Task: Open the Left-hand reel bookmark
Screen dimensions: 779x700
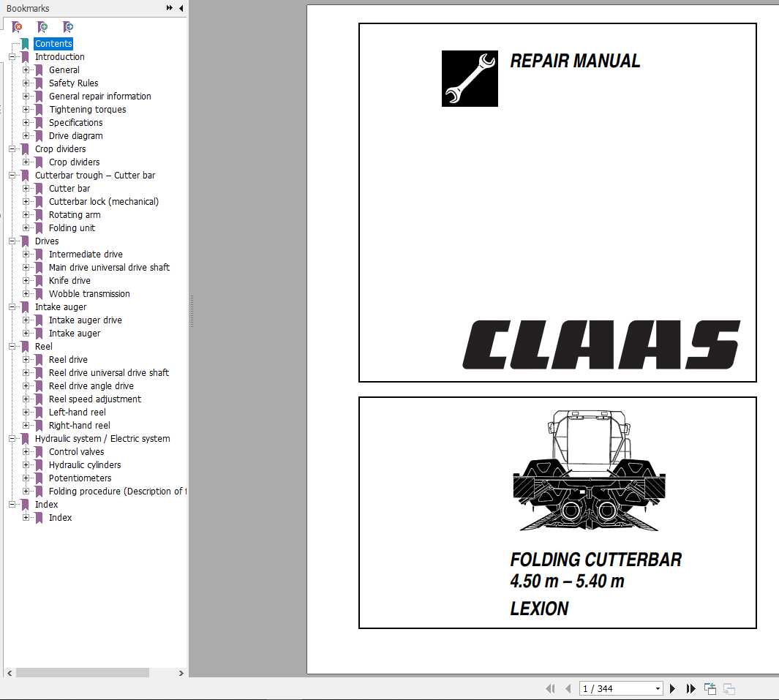Action: point(78,413)
